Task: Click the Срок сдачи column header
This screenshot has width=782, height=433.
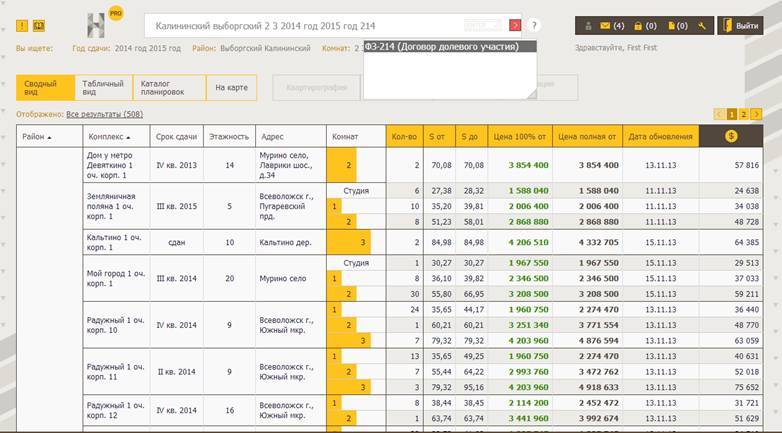Action: [x=177, y=136]
